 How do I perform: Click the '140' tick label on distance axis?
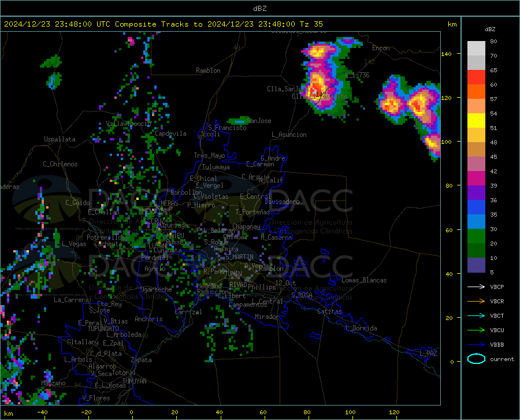pyautogui.click(x=446, y=54)
